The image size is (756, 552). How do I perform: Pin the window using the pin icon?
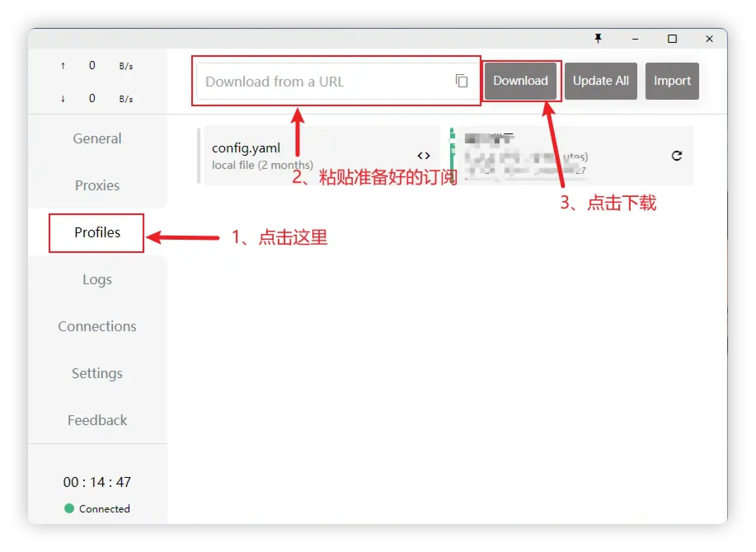pos(599,39)
